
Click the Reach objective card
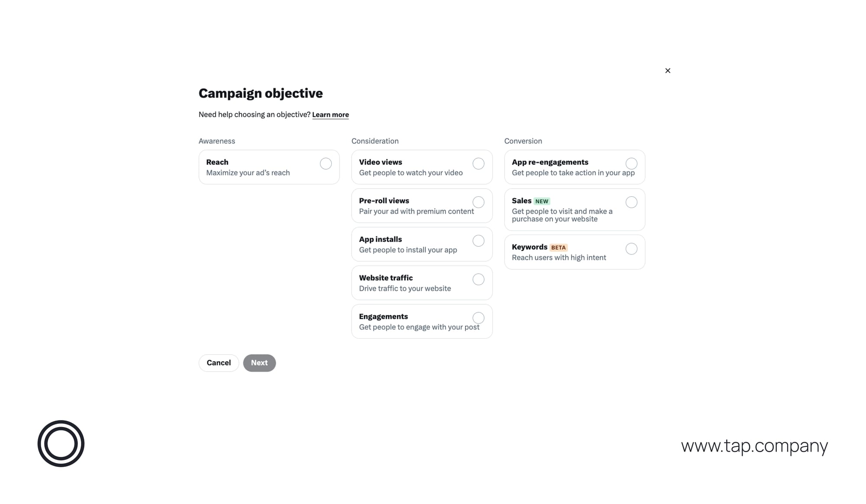pyautogui.click(x=269, y=167)
